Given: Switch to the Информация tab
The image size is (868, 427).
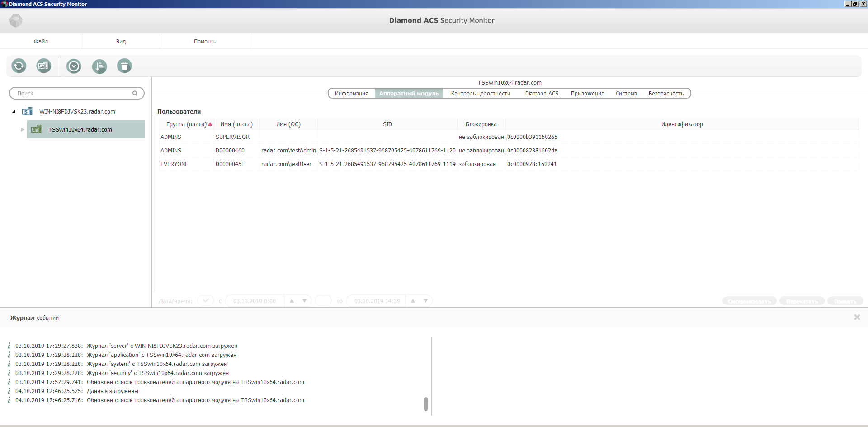Looking at the screenshot, I should click(x=352, y=94).
